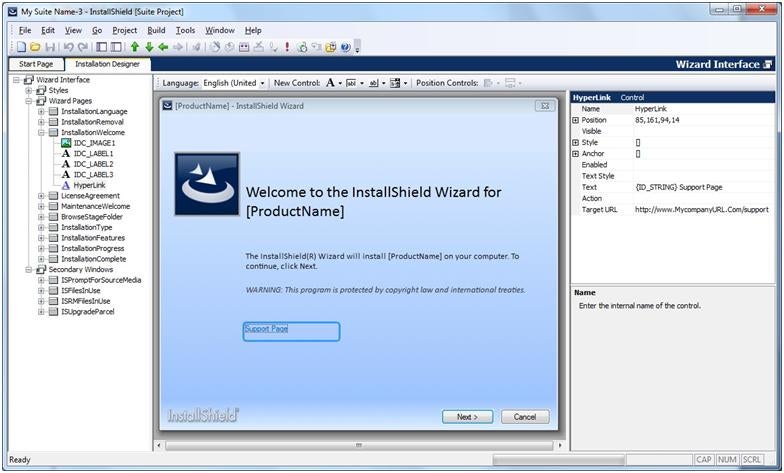784x473 pixels.
Task: Click the Support Page hyperlink control
Action: (292, 332)
